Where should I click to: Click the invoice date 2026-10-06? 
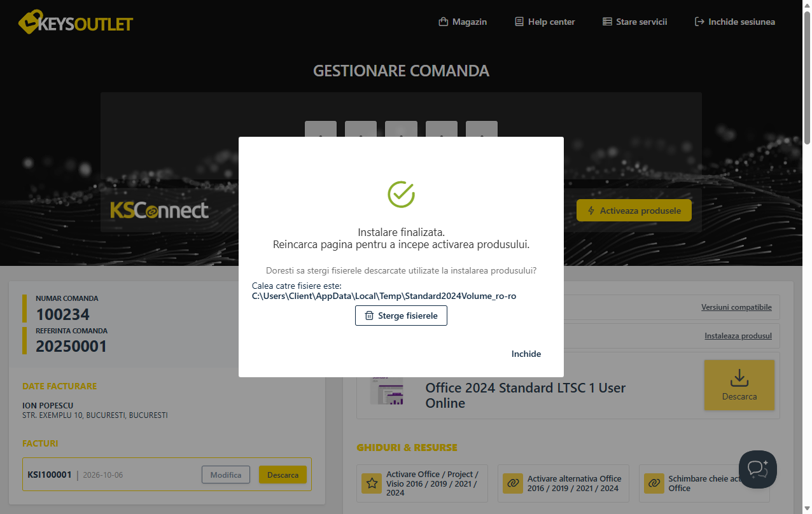103,475
